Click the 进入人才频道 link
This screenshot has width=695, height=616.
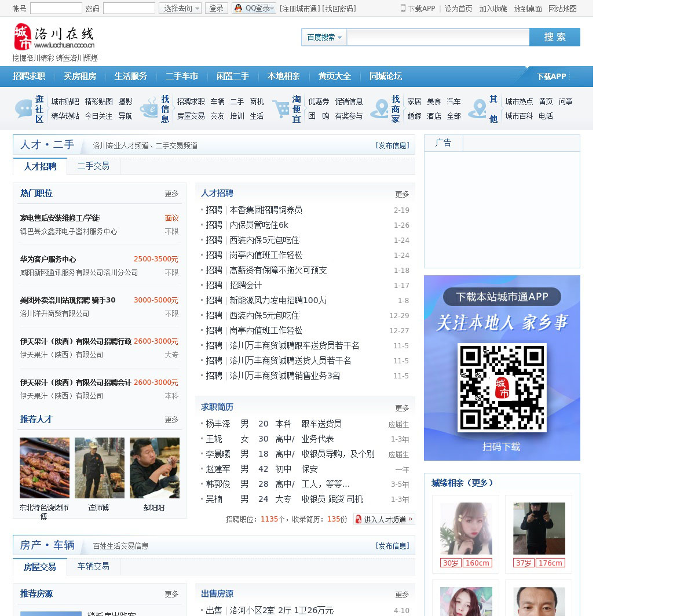click(384, 519)
